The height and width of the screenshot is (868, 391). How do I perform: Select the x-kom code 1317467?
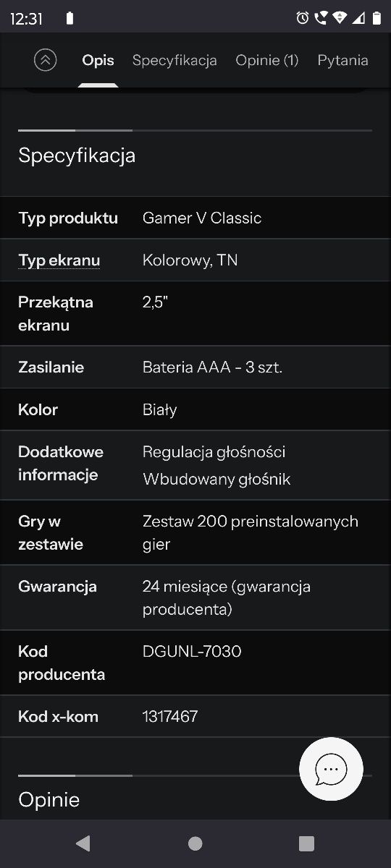(170, 717)
